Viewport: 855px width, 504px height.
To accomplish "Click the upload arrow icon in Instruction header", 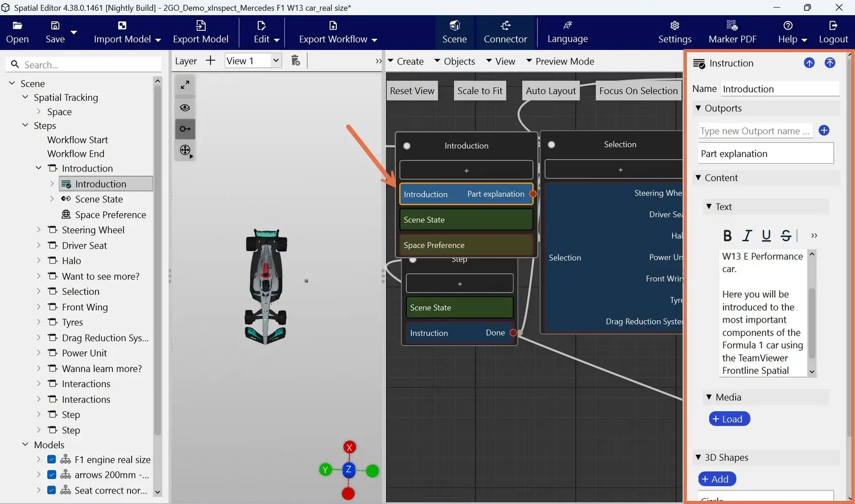I will click(x=809, y=63).
